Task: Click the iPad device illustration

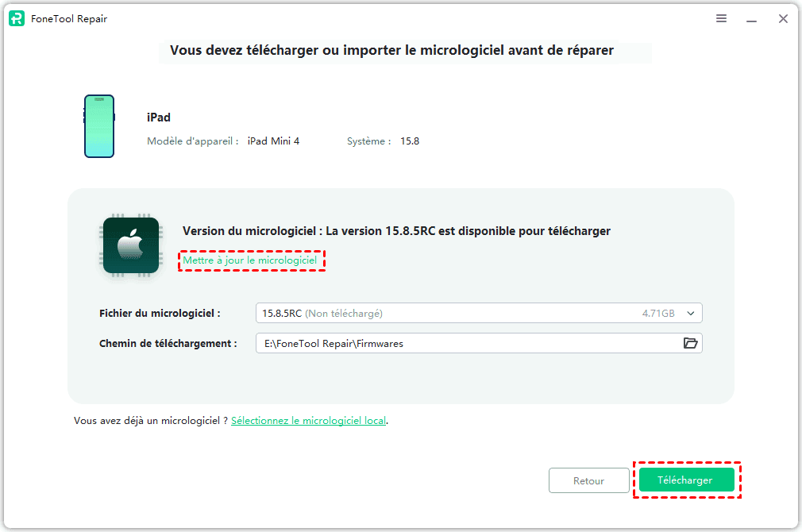Action: tap(99, 126)
